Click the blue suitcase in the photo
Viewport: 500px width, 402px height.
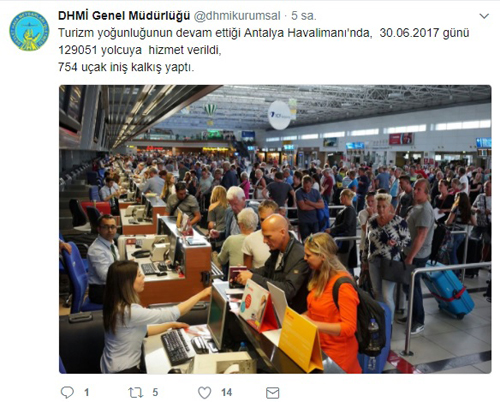(x=448, y=291)
